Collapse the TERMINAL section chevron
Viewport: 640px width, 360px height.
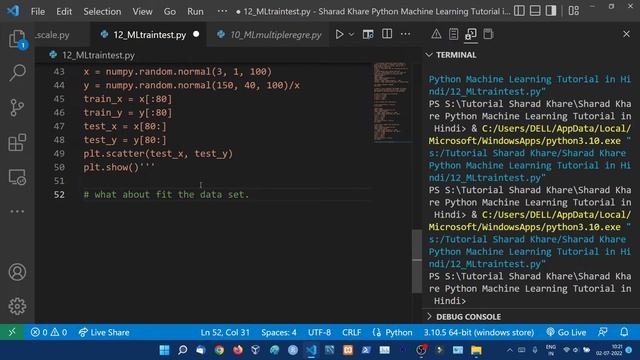pos(429,55)
